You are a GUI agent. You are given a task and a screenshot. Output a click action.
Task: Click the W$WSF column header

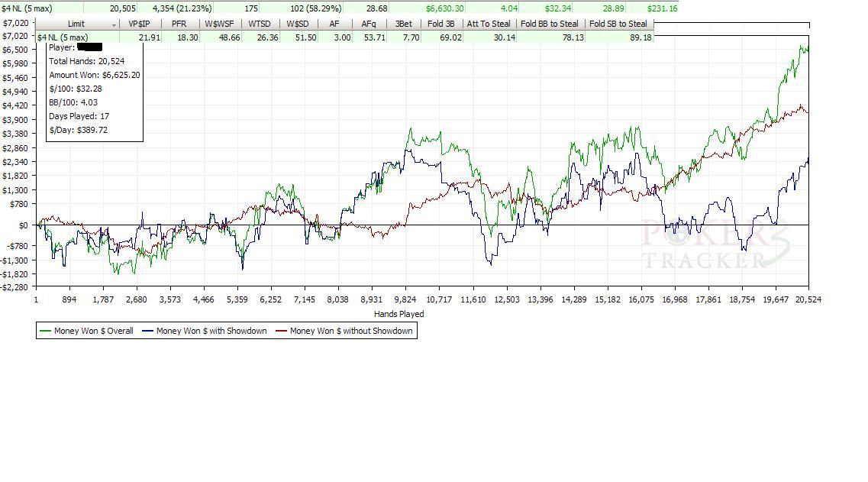[220, 24]
